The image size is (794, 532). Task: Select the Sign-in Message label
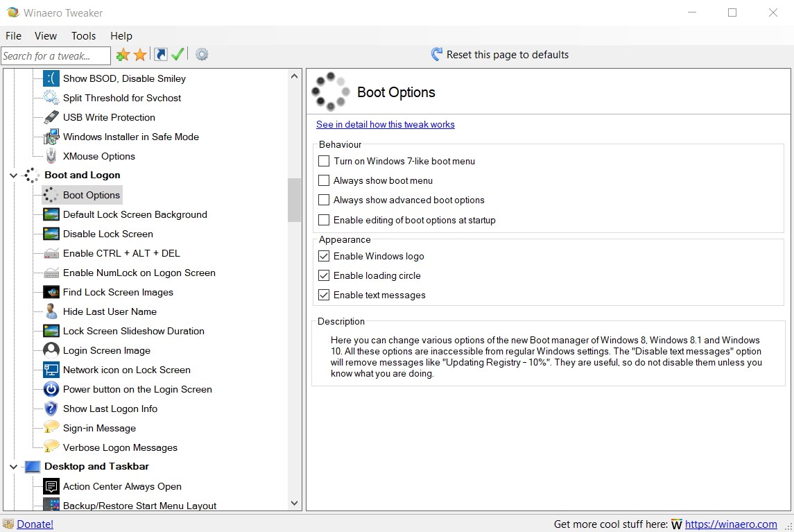point(99,428)
